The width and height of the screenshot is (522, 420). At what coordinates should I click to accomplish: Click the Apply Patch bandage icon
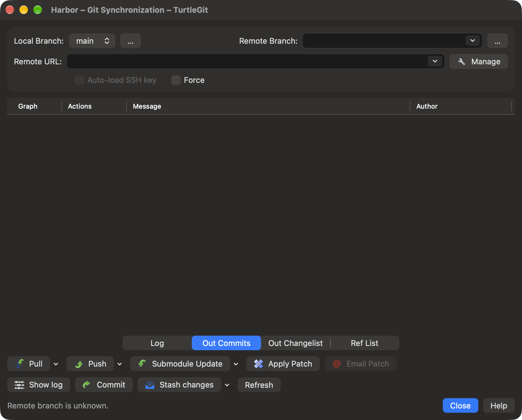click(258, 364)
